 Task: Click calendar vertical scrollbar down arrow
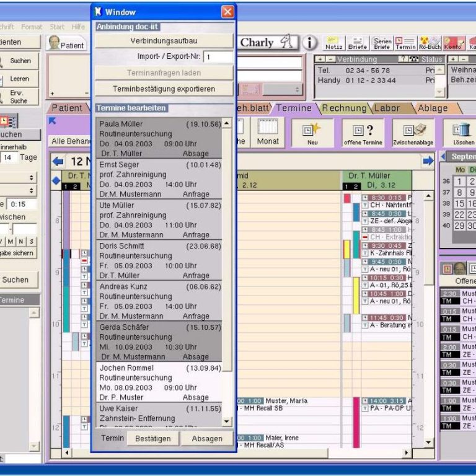[428, 443]
